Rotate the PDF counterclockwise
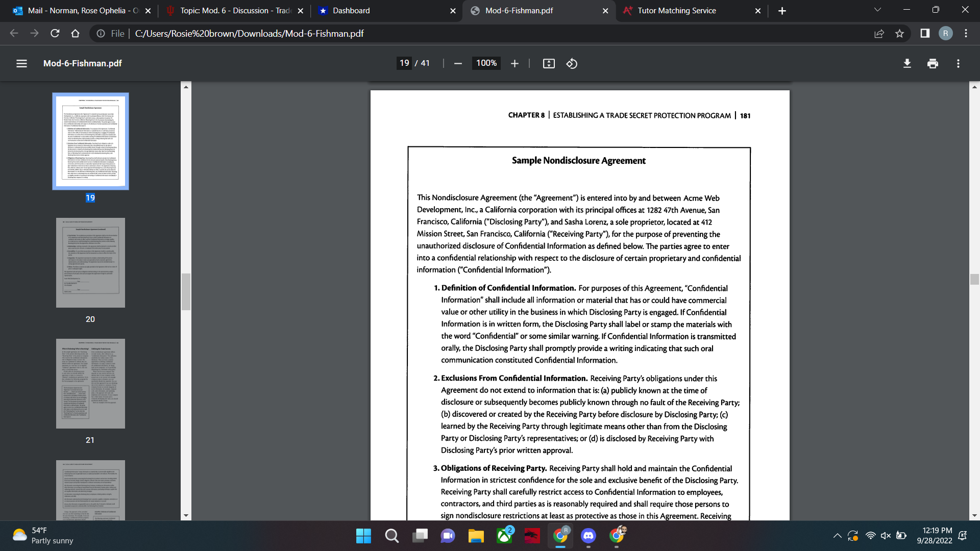980x551 pixels. (572, 63)
